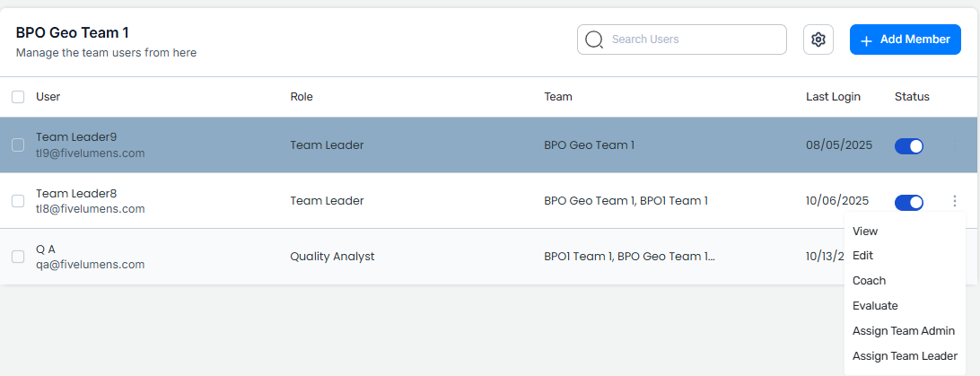Click the Add Member button

coord(905,39)
